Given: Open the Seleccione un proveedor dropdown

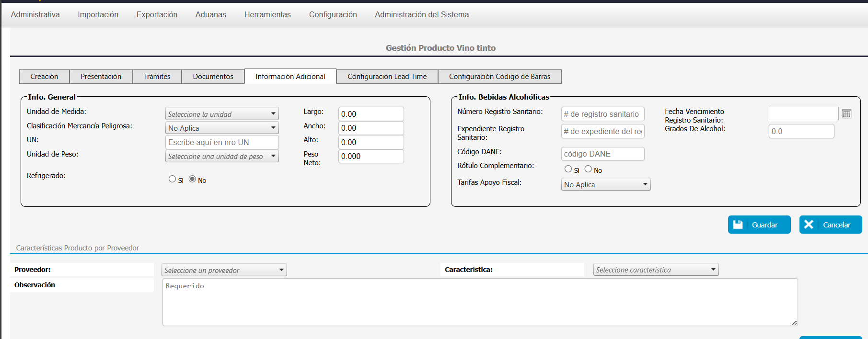Looking at the screenshot, I should pos(224,270).
